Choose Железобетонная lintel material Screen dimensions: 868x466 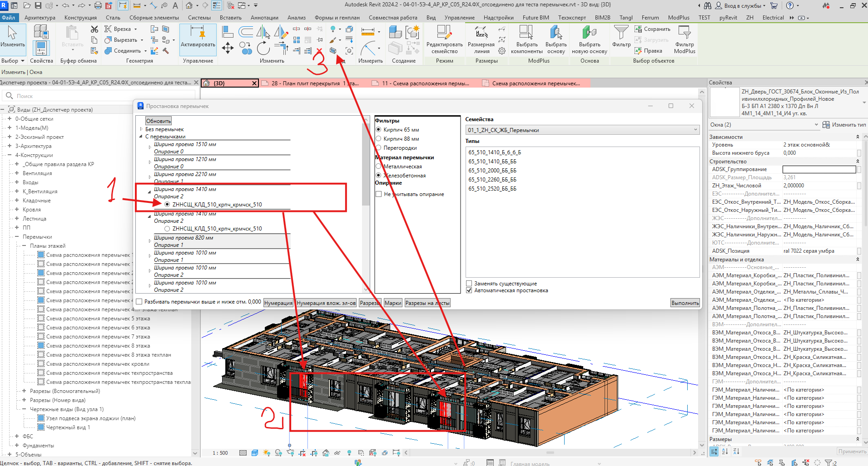pos(378,176)
